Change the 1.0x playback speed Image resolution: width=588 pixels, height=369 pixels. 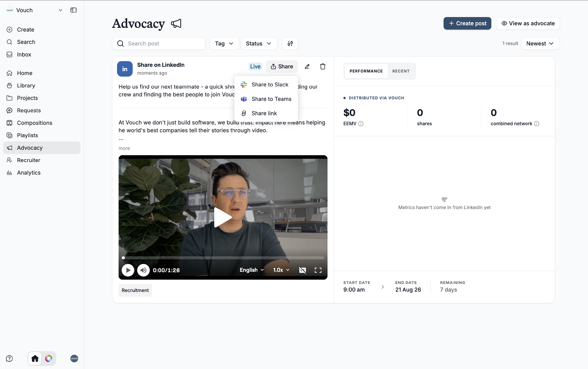[x=281, y=270]
